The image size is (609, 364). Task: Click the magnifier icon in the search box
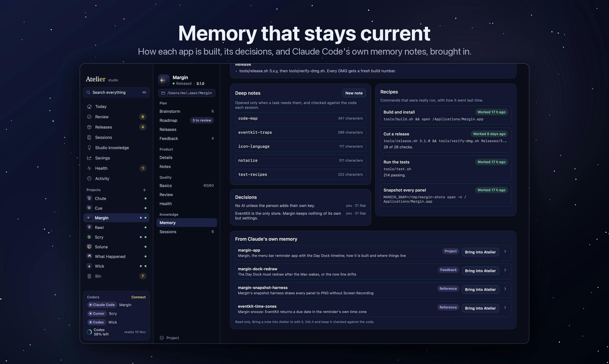pos(88,92)
